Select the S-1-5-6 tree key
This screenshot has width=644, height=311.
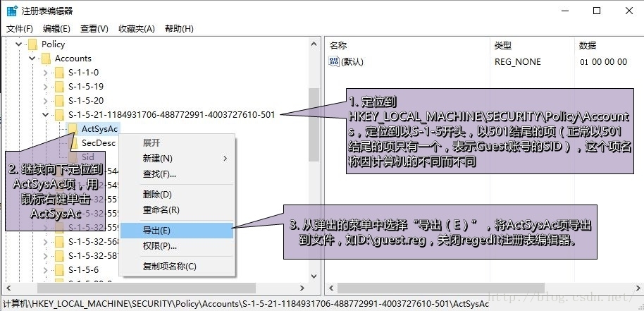[83, 270]
